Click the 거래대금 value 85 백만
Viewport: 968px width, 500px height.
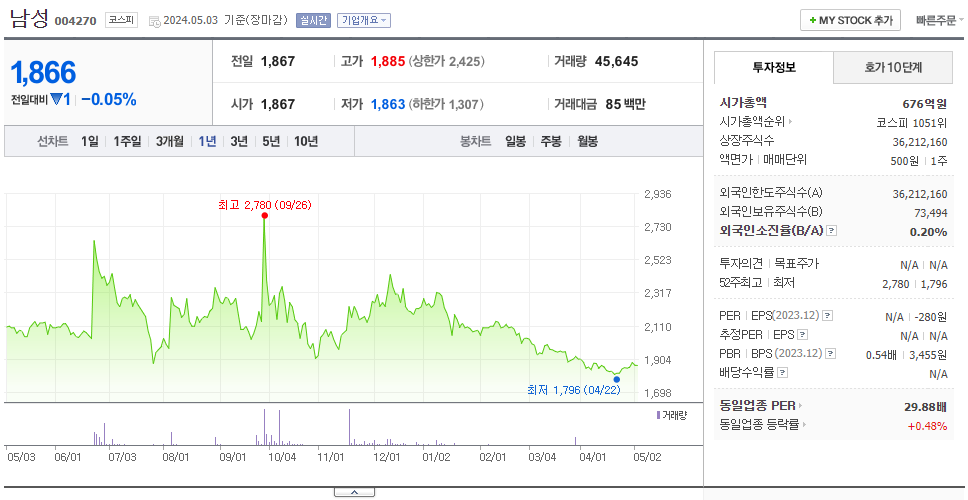(625, 104)
